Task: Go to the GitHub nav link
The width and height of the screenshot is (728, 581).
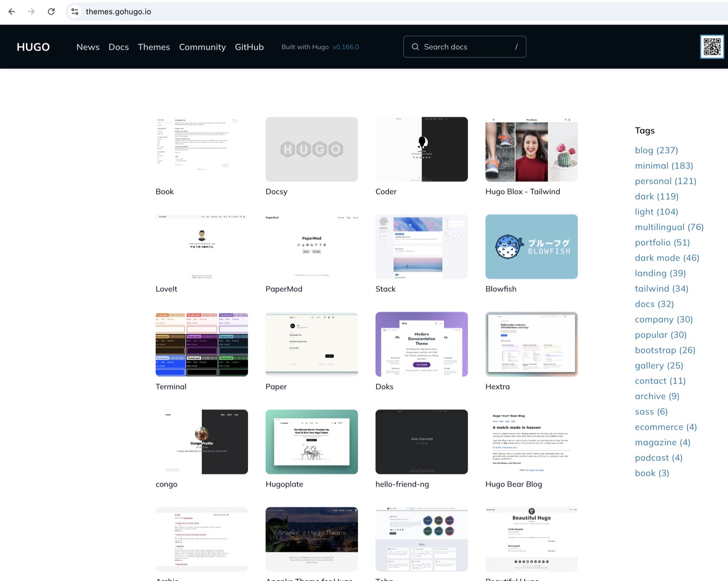Action: [249, 47]
